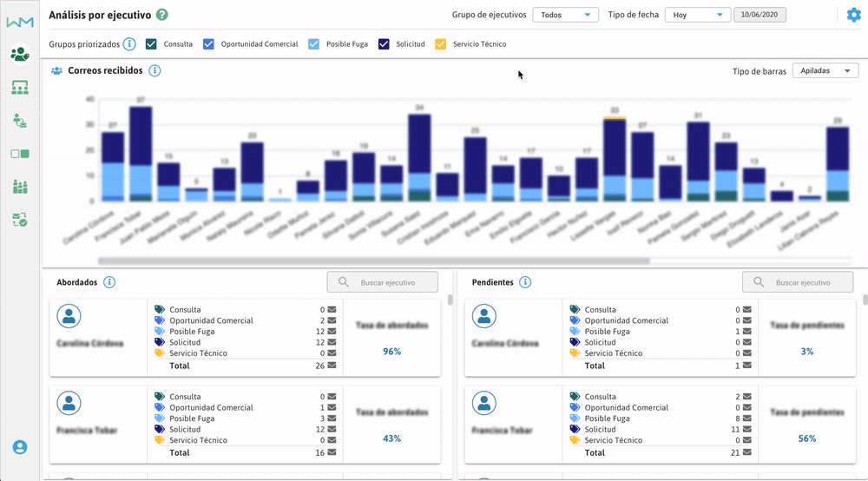This screenshot has width=868, height=481.
Task: Click the WM logo in the sidebar
Action: click(x=19, y=22)
